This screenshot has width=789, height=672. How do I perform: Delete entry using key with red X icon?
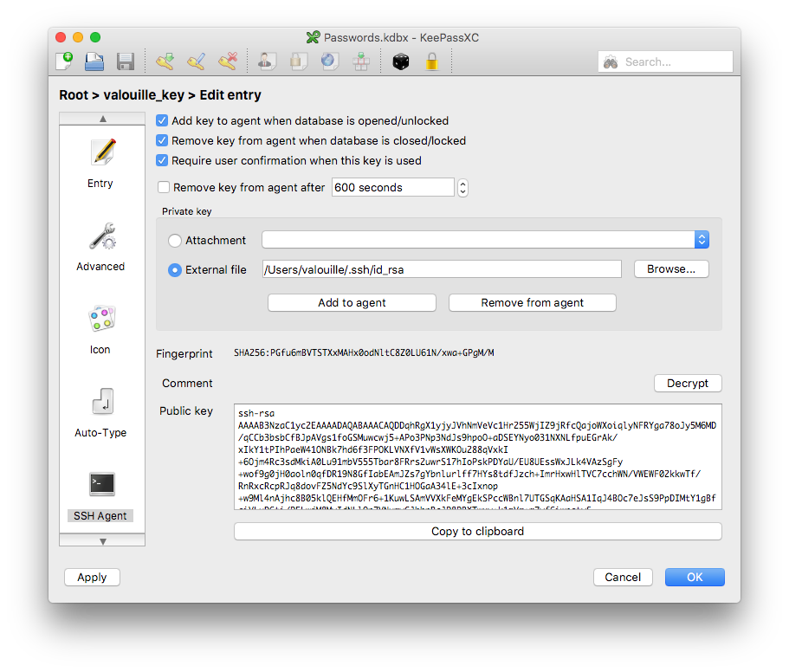tap(228, 61)
